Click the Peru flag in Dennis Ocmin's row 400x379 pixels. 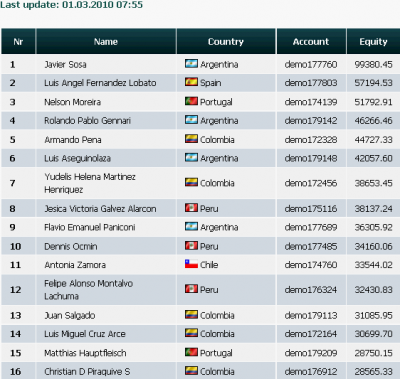click(x=191, y=246)
